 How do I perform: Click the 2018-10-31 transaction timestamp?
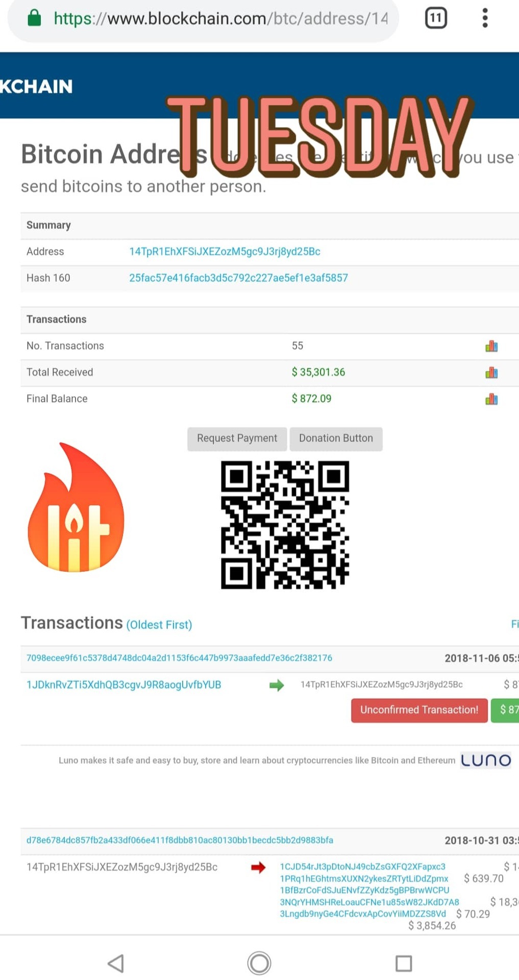coord(481,841)
